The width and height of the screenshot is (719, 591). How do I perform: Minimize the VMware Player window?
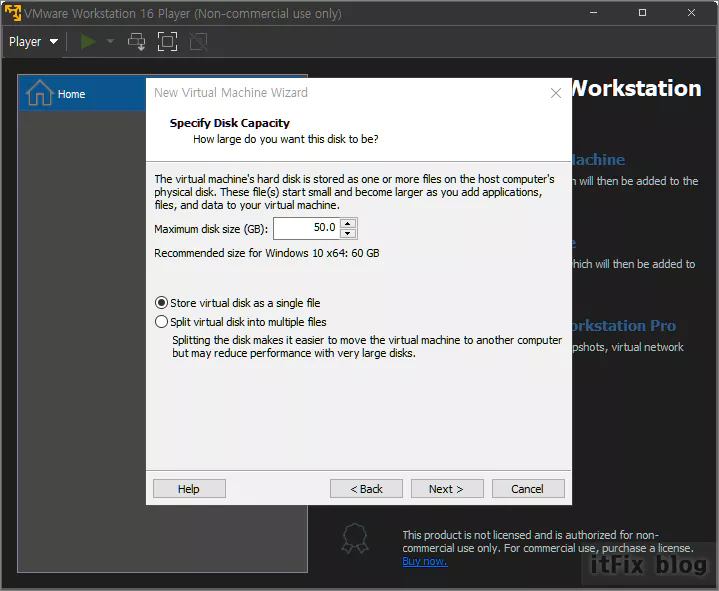coord(593,13)
